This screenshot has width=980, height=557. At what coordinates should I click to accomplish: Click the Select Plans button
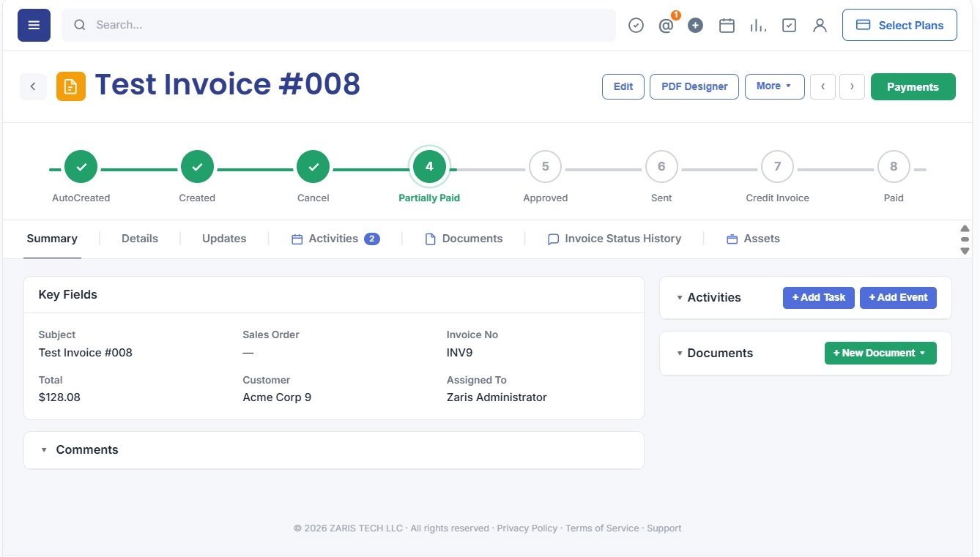(x=899, y=25)
